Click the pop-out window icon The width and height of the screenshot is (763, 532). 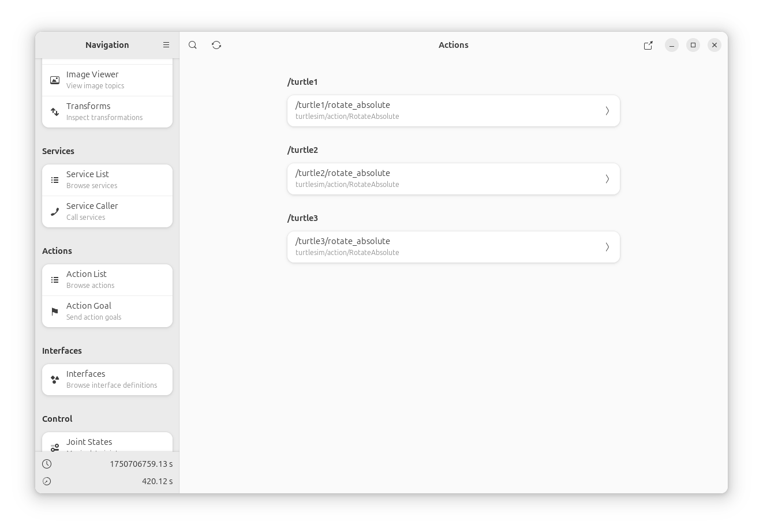click(648, 45)
